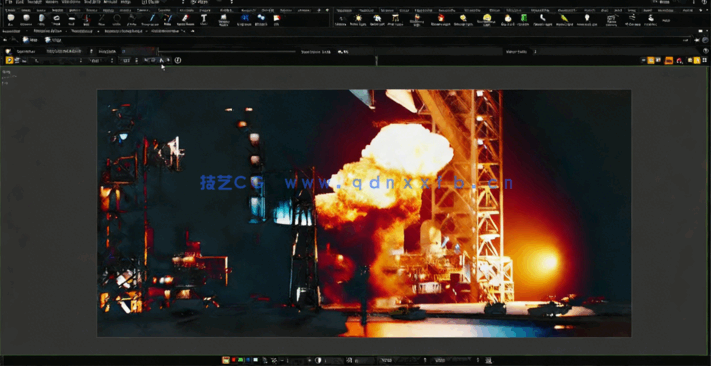Add an Area Light from the shelf

tap(395, 19)
